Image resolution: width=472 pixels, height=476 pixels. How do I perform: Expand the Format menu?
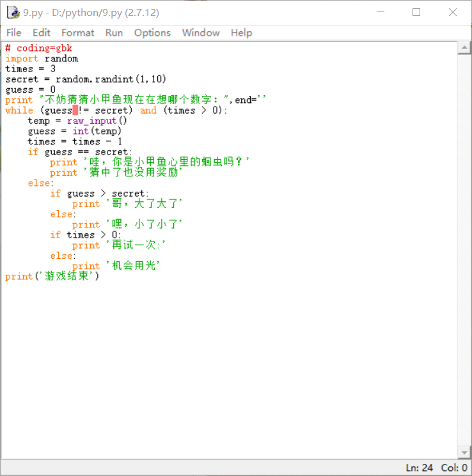click(x=77, y=33)
